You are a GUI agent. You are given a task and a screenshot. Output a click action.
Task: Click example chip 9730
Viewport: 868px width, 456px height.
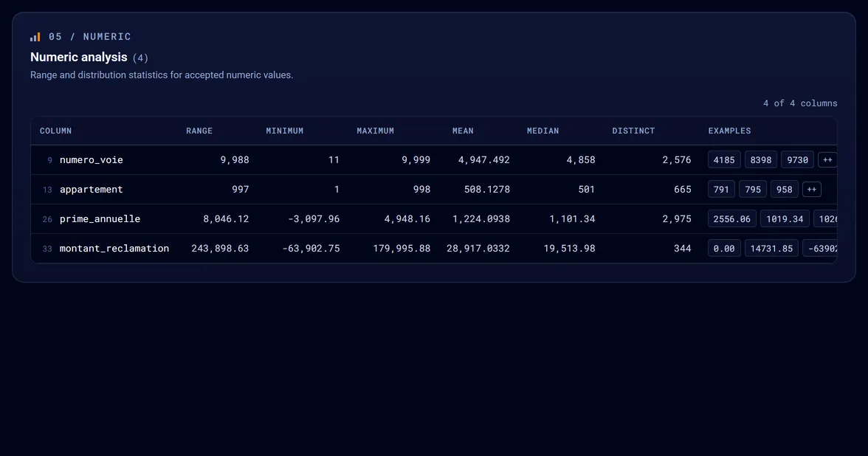tap(798, 160)
